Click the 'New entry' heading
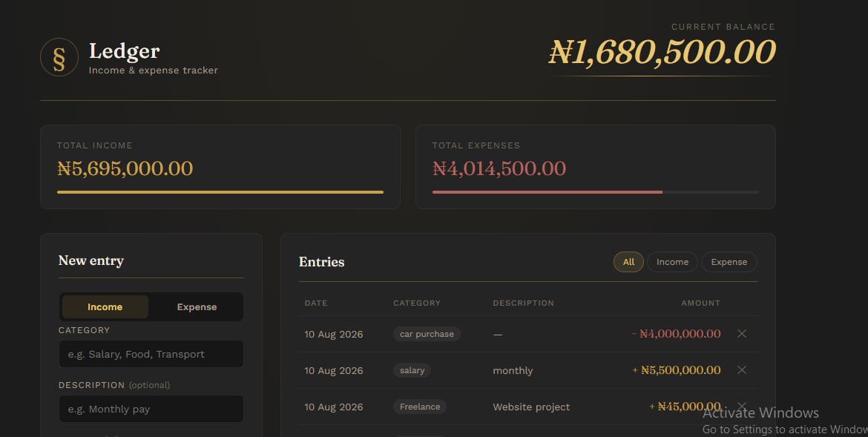The image size is (868, 437). [x=91, y=261]
